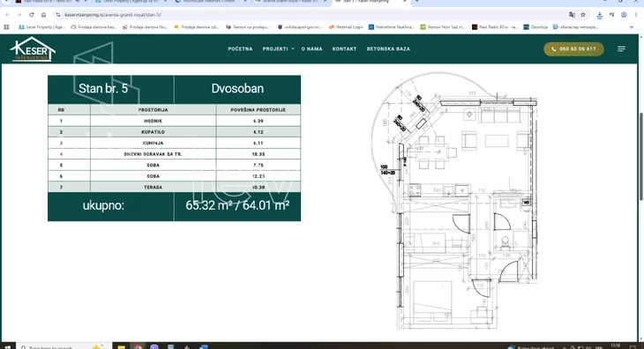
Task: Open the site information icon in address bar
Action: (58, 15)
